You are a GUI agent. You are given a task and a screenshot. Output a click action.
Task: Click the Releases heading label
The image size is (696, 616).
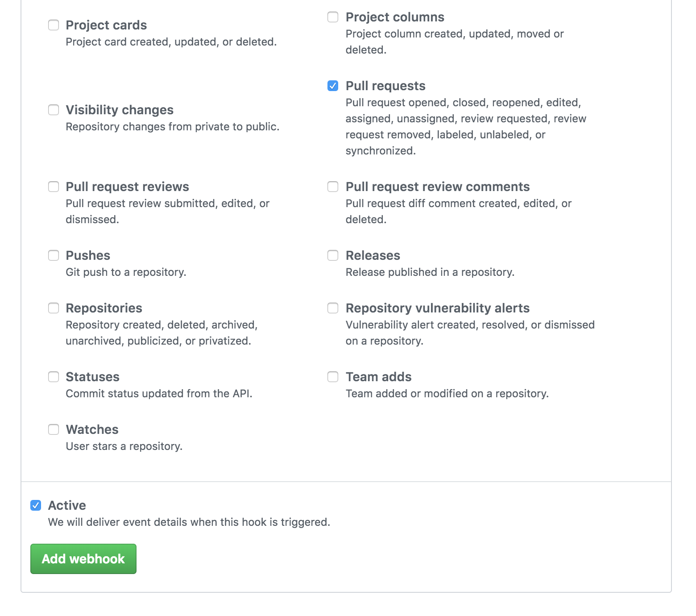[x=373, y=255]
